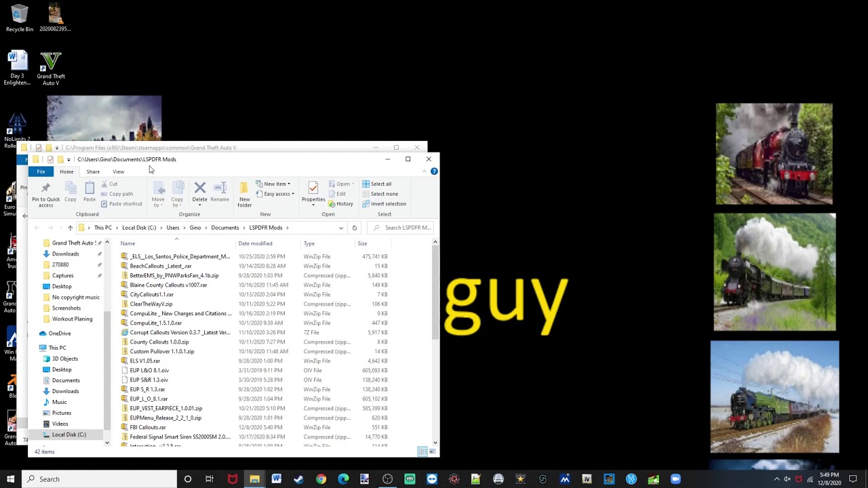868x488 pixels.
Task: Collapse the ribbon with the chevron
Action: pos(425,171)
